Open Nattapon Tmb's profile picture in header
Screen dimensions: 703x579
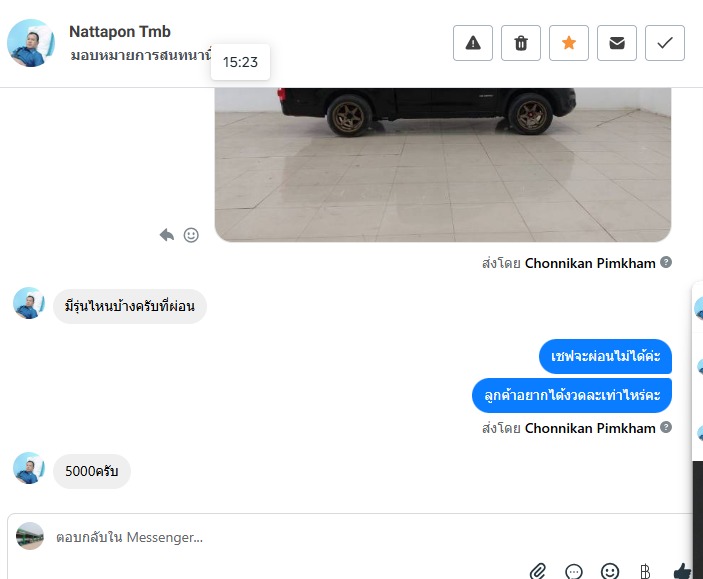coord(31,43)
